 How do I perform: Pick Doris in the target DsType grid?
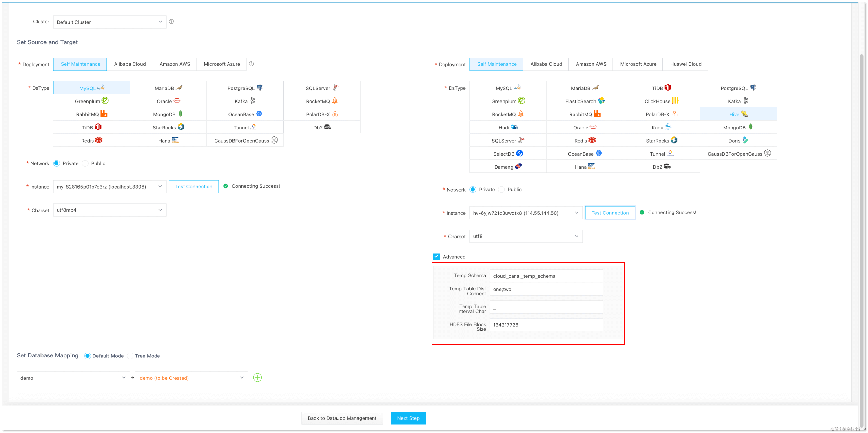tap(738, 140)
